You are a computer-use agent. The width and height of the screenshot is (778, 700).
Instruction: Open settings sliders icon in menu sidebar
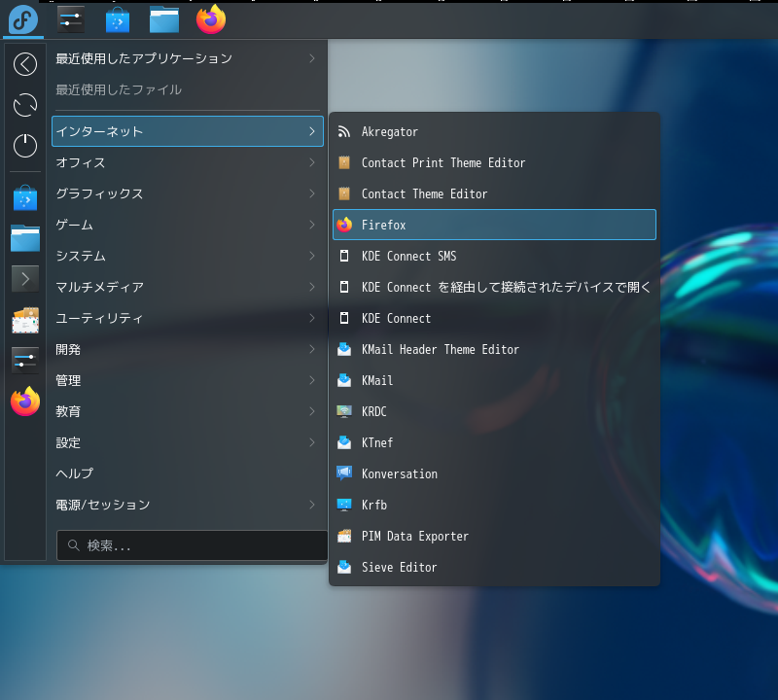coord(25,360)
